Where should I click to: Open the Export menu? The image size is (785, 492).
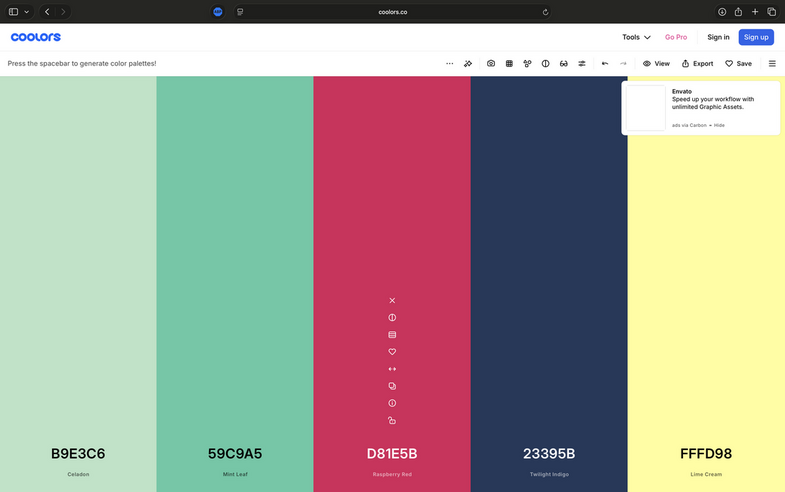pyautogui.click(x=697, y=63)
